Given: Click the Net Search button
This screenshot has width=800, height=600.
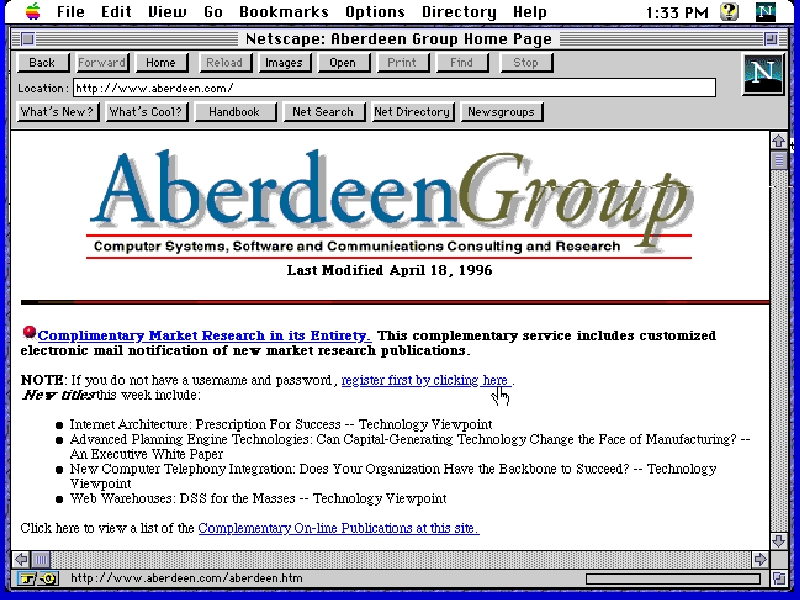Looking at the screenshot, I should tap(323, 112).
